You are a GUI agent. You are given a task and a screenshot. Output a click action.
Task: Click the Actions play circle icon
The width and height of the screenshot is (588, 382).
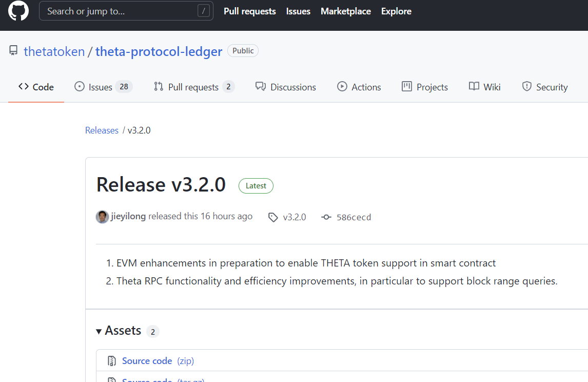click(x=342, y=86)
